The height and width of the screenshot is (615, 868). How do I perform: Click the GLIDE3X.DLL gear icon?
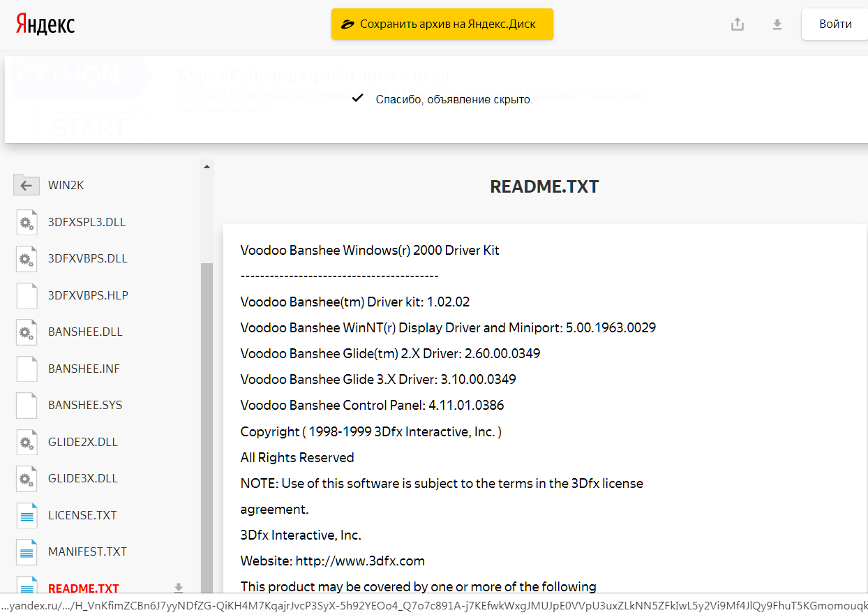point(27,478)
